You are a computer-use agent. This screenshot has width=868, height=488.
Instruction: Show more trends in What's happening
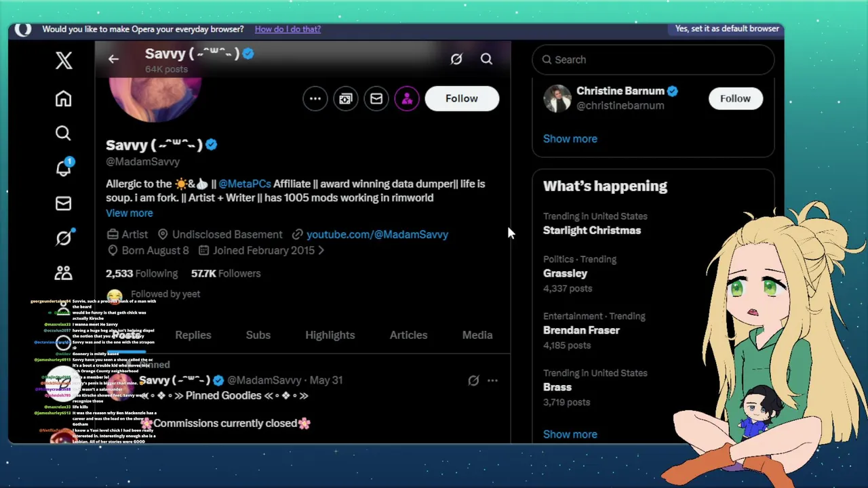tap(570, 434)
